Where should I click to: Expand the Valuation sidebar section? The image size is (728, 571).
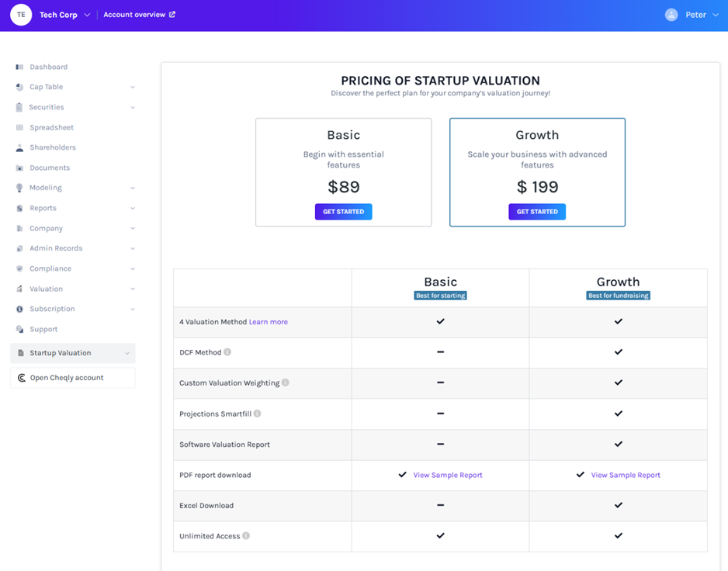[x=132, y=289]
